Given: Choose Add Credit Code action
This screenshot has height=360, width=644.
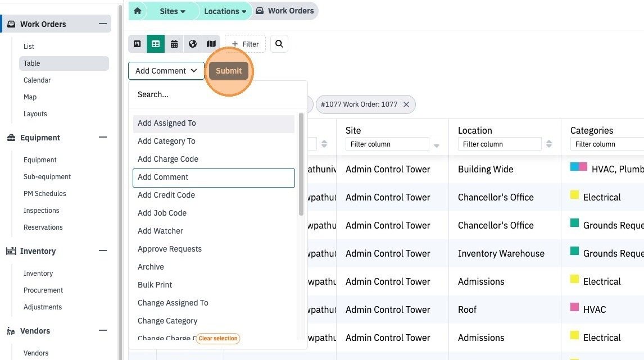Looking at the screenshot, I should [214, 195].
